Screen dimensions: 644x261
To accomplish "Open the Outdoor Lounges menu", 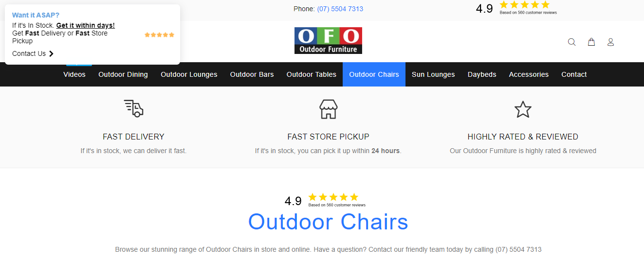I will click(189, 74).
